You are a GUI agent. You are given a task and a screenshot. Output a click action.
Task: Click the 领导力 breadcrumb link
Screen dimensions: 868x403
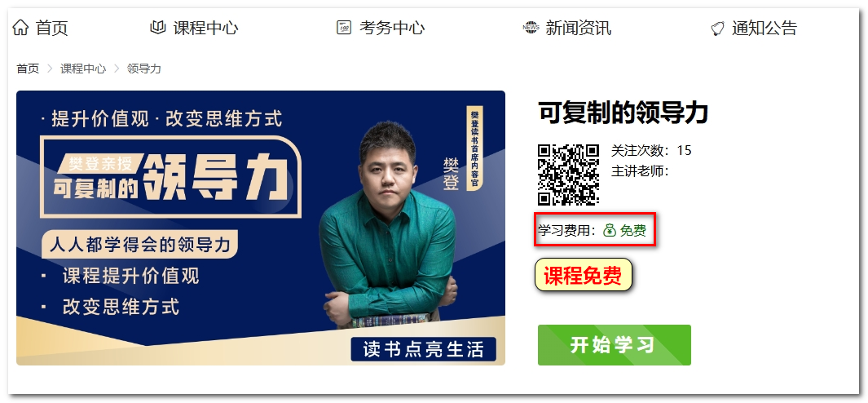tap(144, 69)
